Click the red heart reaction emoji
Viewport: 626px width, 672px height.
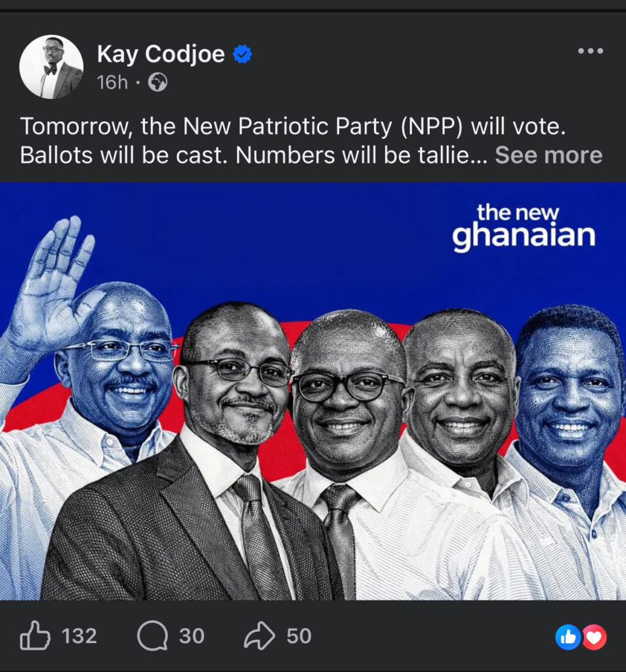coord(595,637)
